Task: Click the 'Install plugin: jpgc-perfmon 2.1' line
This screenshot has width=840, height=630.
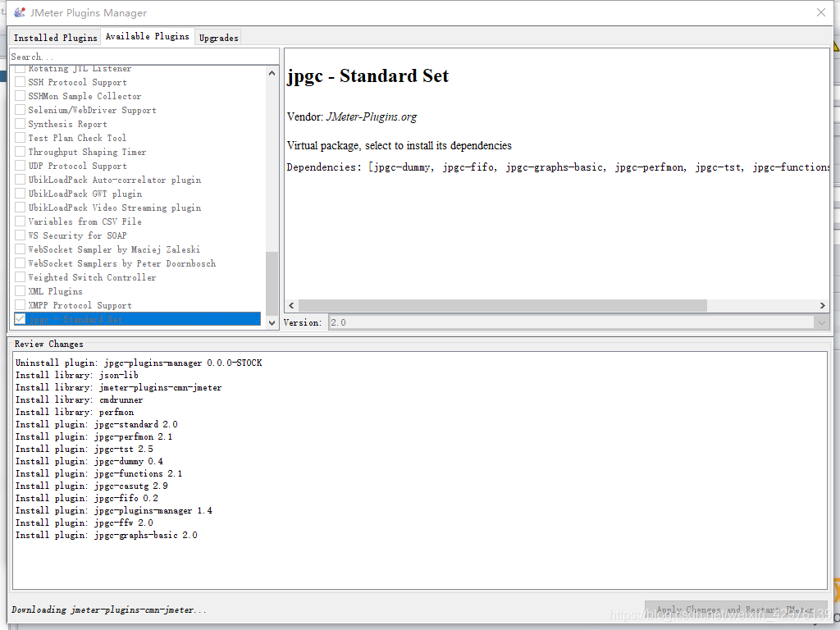Action: [94, 436]
